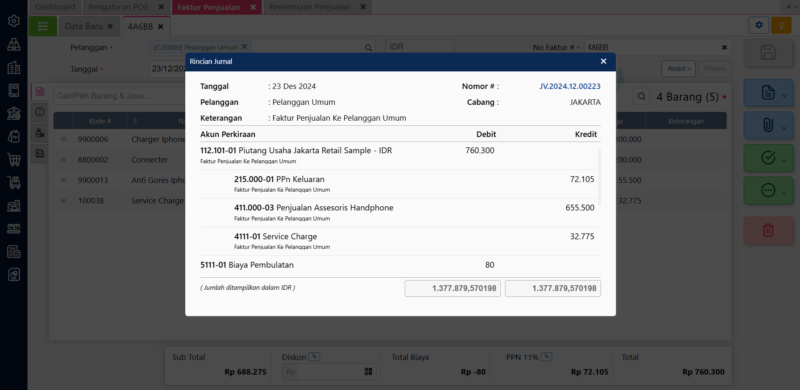800x390 pixels.
Task: Click the Proses button
Action: tap(715, 68)
